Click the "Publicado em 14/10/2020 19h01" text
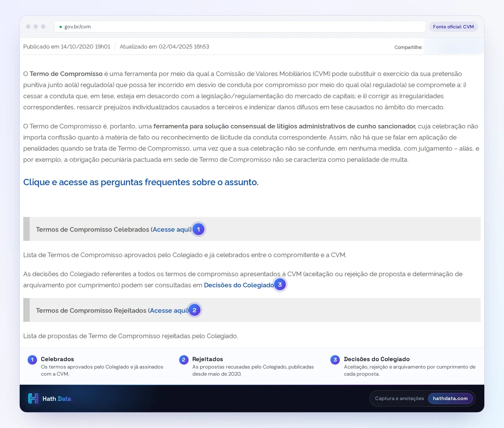 (x=67, y=47)
